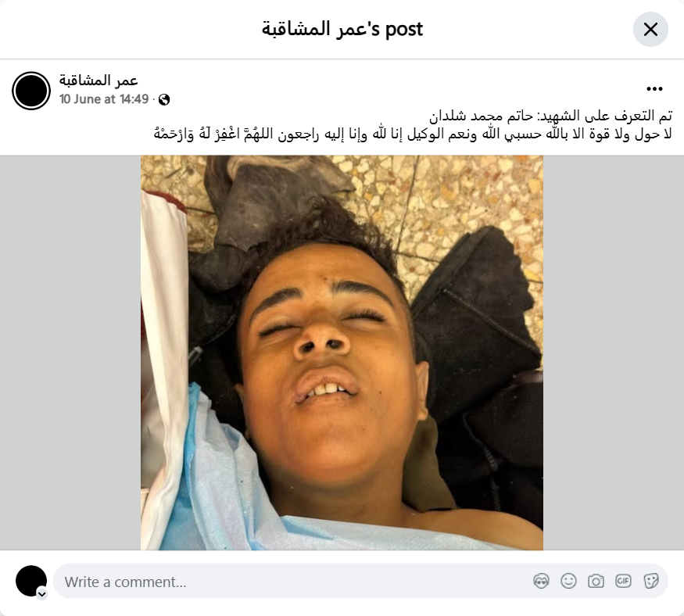Click the second line of Arabic caption text

point(413,134)
